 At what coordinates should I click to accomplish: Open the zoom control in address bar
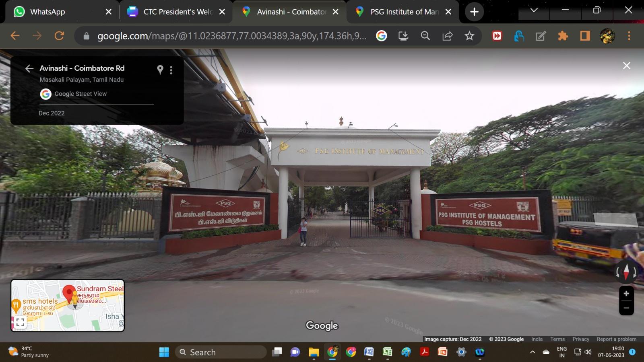pos(425,36)
